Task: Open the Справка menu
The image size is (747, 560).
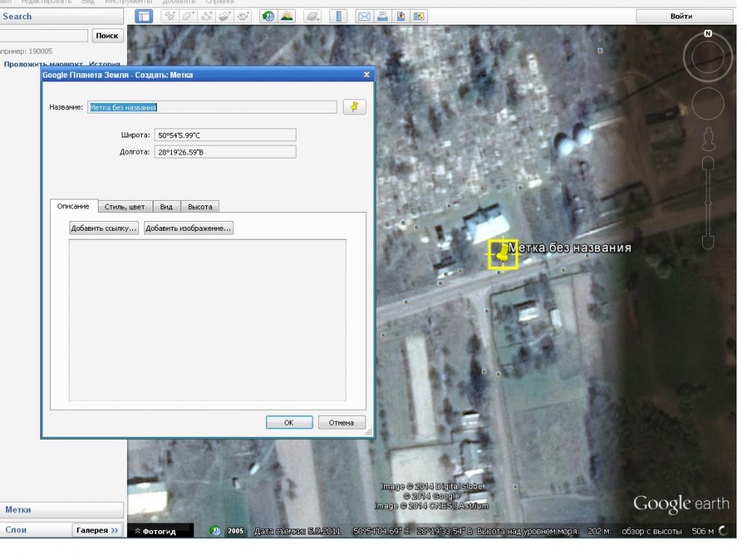Action: coord(220,2)
